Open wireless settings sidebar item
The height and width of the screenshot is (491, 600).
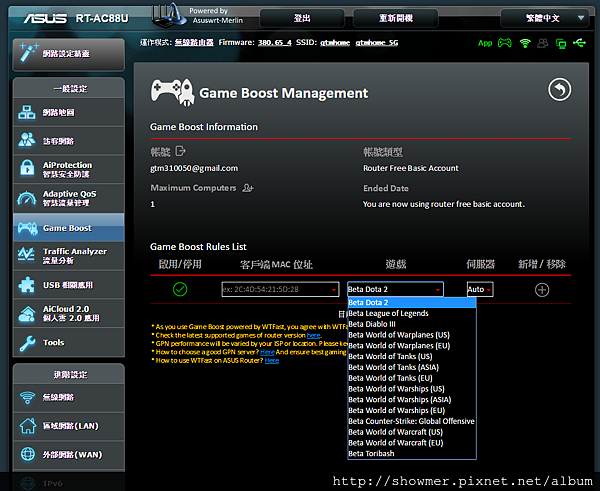click(x=68, y=398)
